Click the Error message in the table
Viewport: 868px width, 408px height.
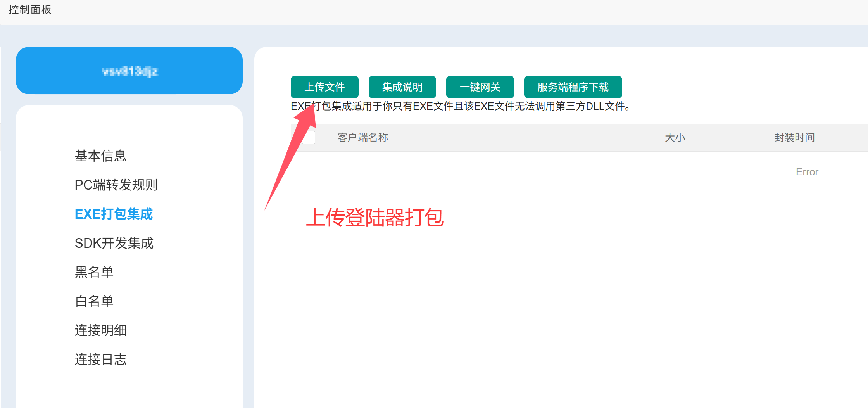pyautogui.click(x=807, y=171)
